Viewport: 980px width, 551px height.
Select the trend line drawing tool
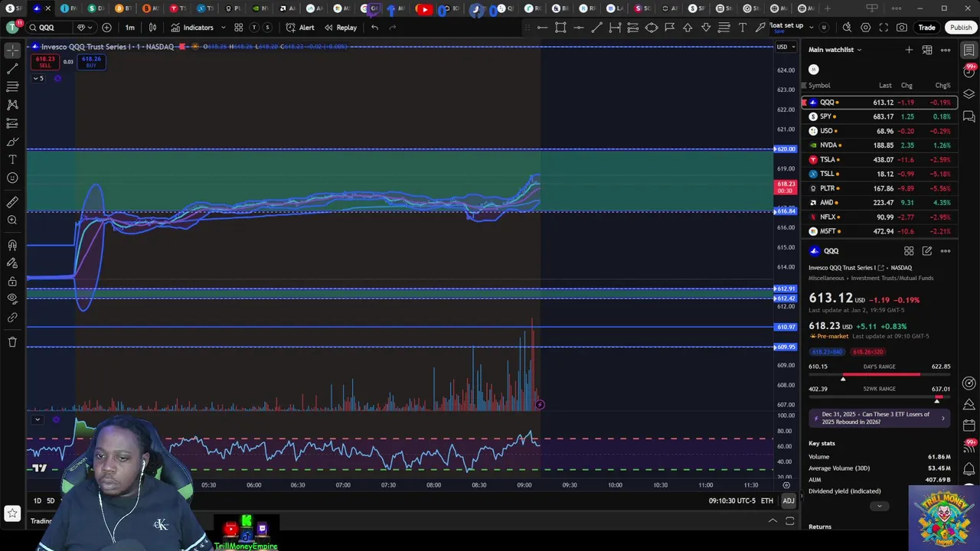click(x=12, y=69)
